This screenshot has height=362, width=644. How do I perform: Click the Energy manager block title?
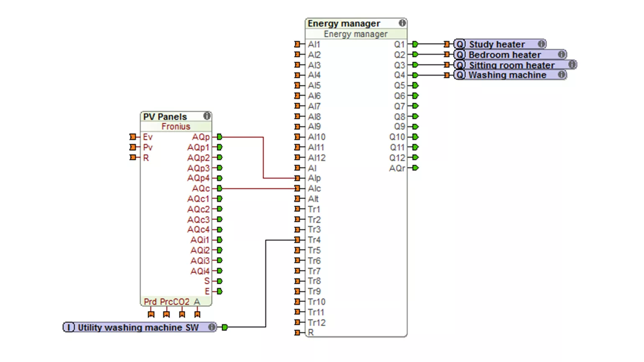[x=344, y=23]
